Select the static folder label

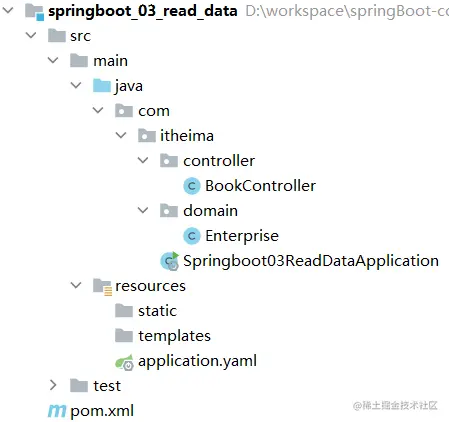pyautogui.click(x=157, y=311)
